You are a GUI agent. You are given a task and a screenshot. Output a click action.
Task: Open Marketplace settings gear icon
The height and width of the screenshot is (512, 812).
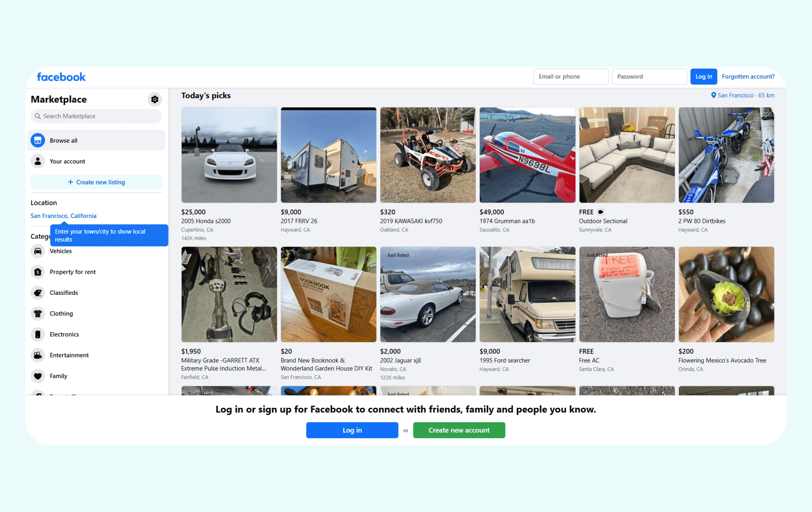155,99
